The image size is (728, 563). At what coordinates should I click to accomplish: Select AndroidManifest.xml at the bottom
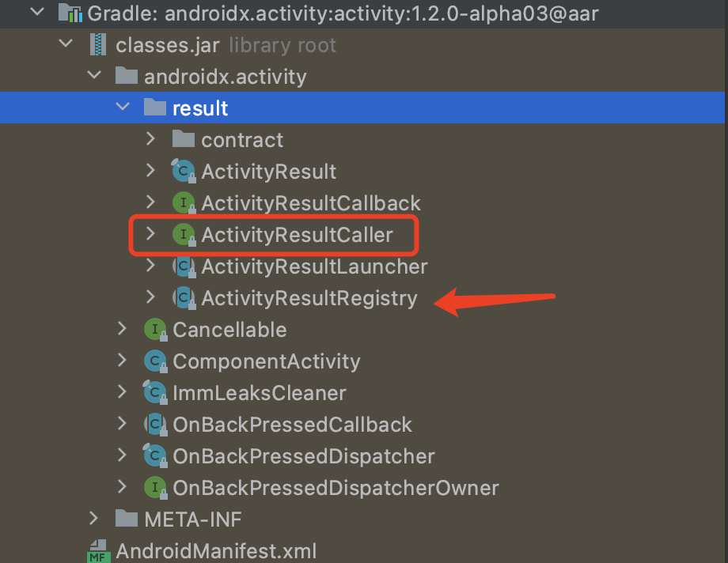[215, 550]
